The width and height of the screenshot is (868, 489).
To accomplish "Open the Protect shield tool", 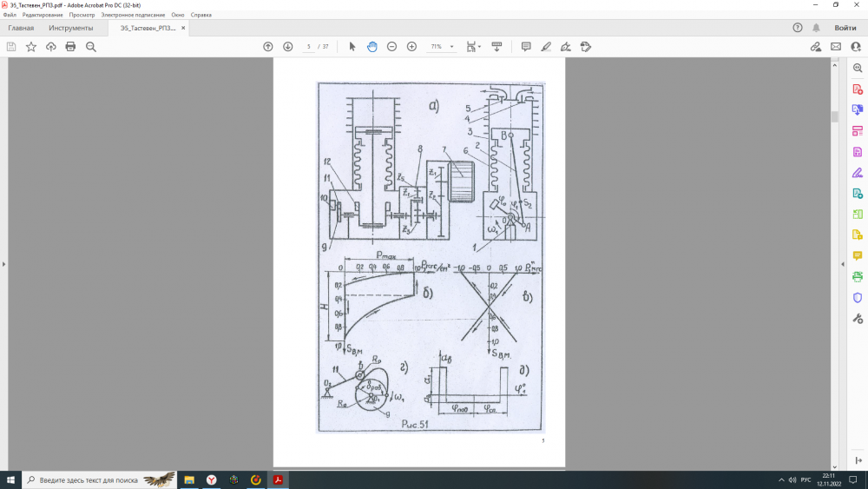I will 858,297.
